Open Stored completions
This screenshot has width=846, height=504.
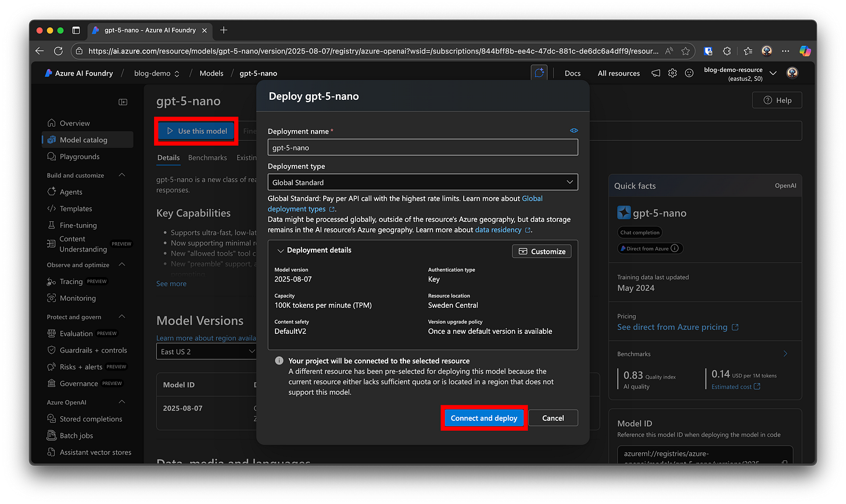[85, 419]
